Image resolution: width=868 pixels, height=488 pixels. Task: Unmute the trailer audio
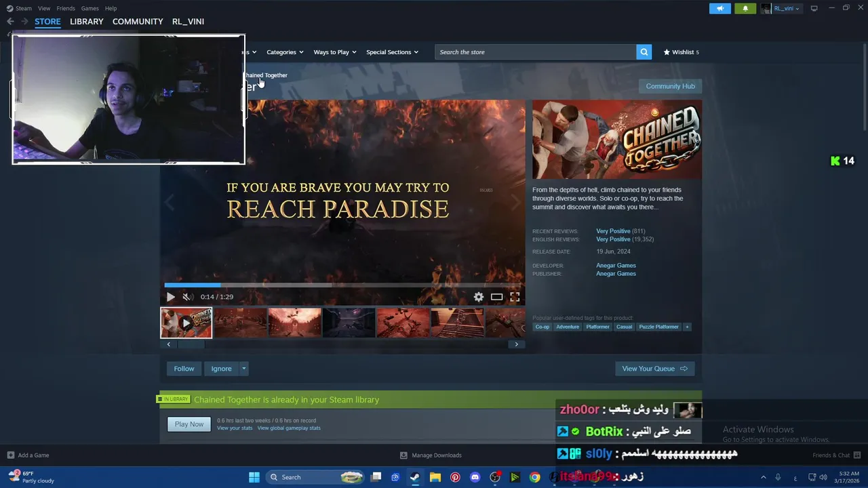point(186,297)
